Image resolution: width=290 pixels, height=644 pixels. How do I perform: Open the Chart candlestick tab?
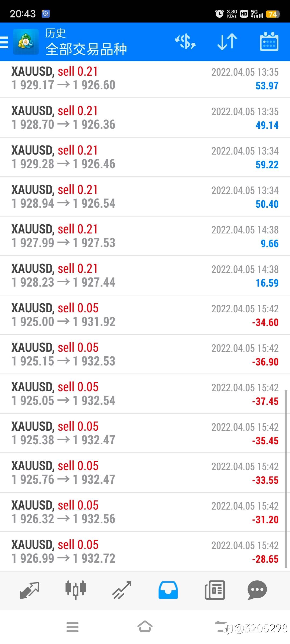click(75, 590)
